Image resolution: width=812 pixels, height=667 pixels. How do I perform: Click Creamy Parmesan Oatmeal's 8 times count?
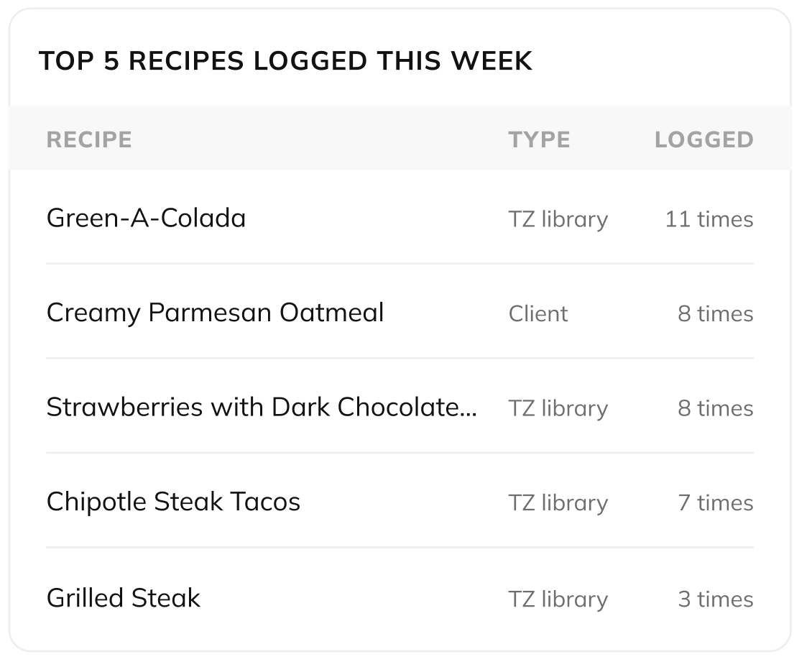716,314
